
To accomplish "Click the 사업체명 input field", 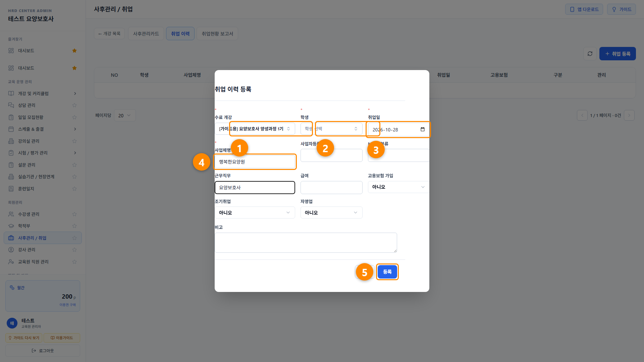I will coord(255,162).
